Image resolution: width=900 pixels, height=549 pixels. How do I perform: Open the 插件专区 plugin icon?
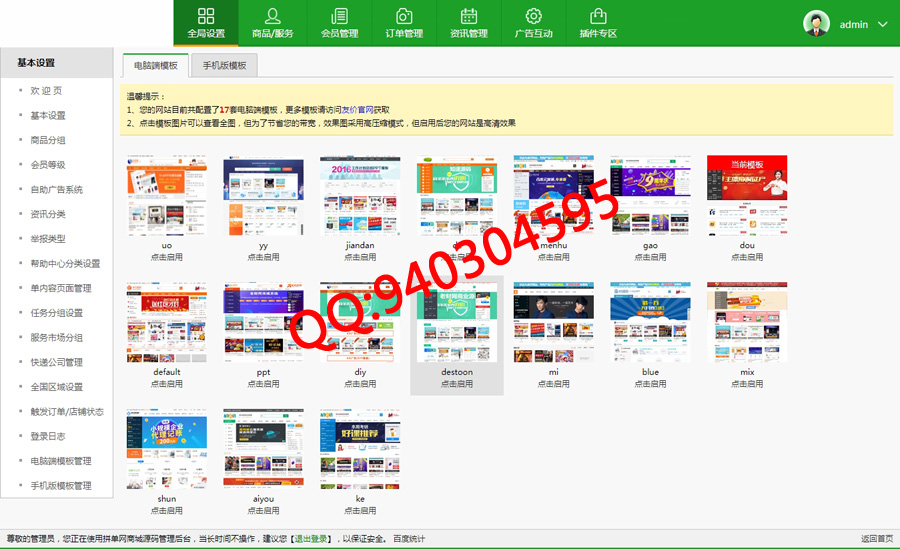(598, 17)
